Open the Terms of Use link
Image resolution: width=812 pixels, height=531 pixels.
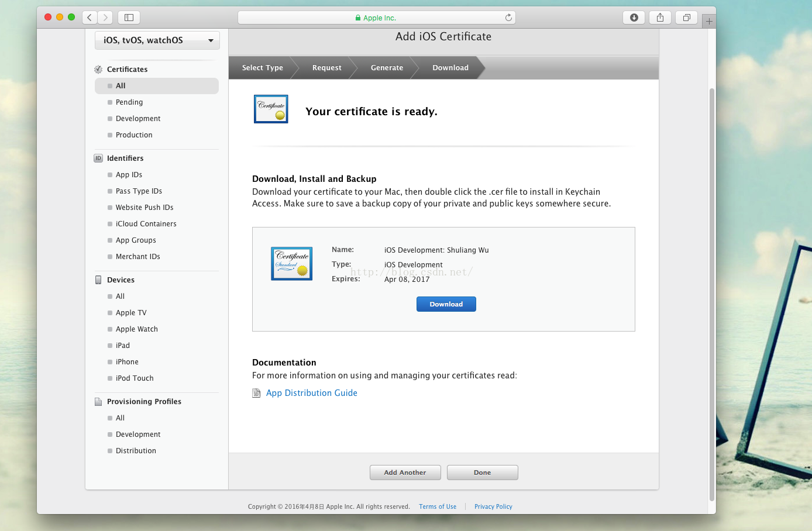pyautogui.click(x=438, y=506)
